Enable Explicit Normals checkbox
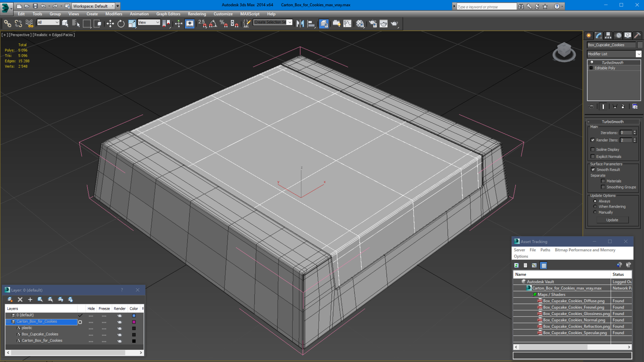Screen dimensions: 644x362 coord(593,156)
